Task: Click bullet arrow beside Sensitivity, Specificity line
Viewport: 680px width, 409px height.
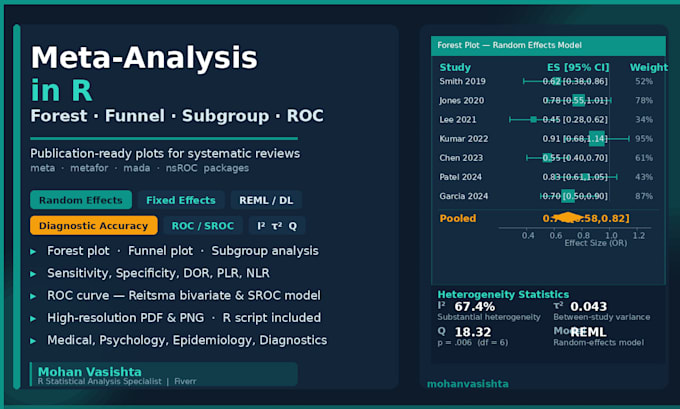Action: point(33,274)
